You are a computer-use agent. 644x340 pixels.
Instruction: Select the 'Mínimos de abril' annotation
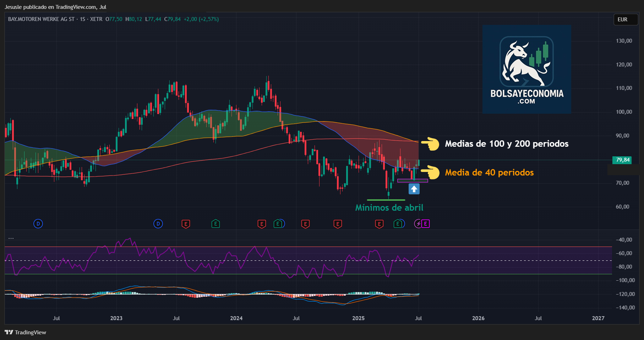(x=389, y=208)
